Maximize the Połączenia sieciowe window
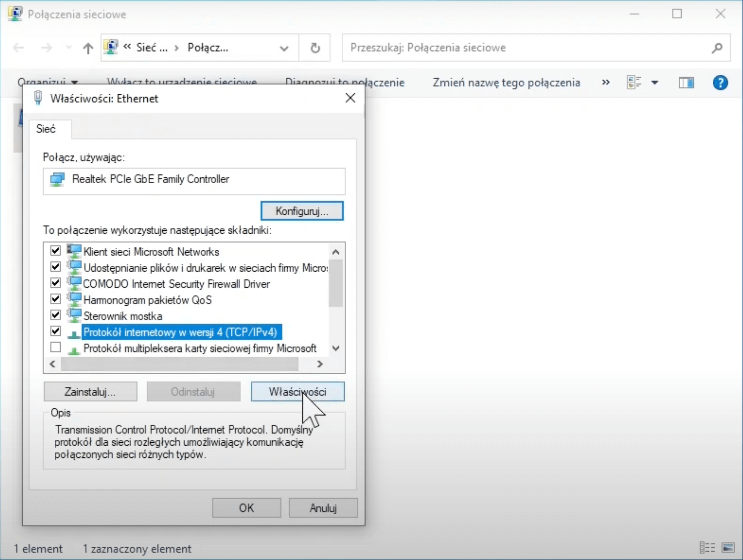The height and width of the screenshot is (560, 743). pyautogui.click(x=677, y=14)
